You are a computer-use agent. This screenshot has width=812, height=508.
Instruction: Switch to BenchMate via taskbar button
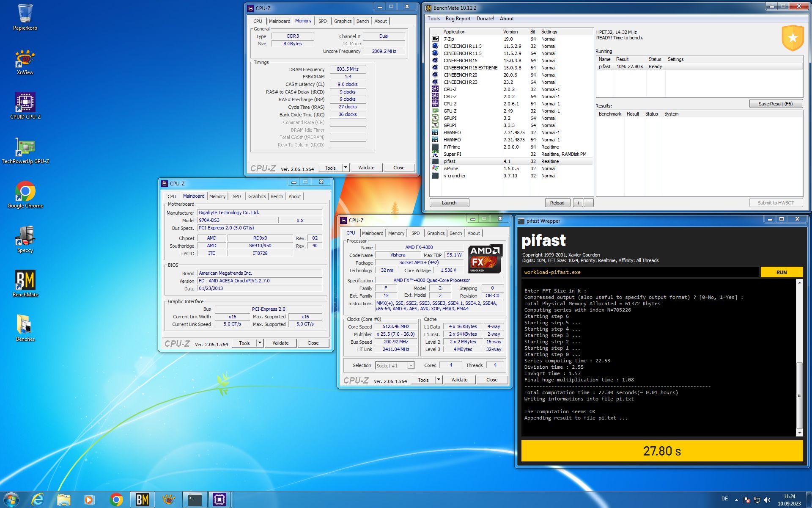pos(142,500)
